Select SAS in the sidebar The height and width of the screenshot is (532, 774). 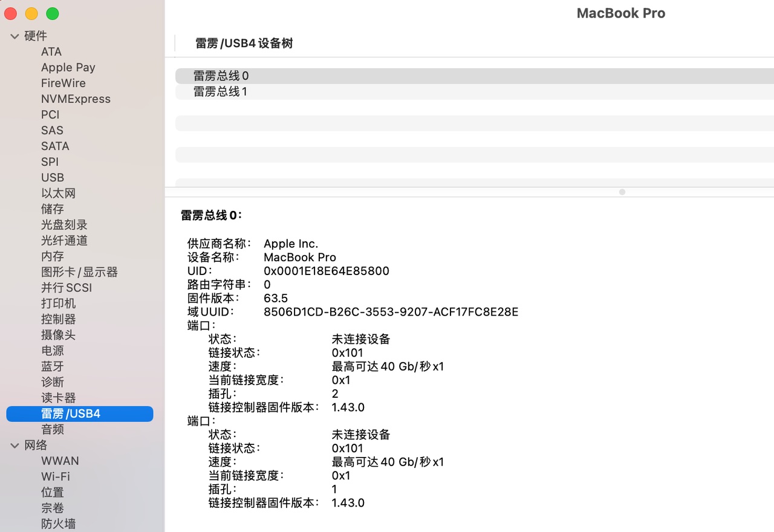click(x=52, y=131)
